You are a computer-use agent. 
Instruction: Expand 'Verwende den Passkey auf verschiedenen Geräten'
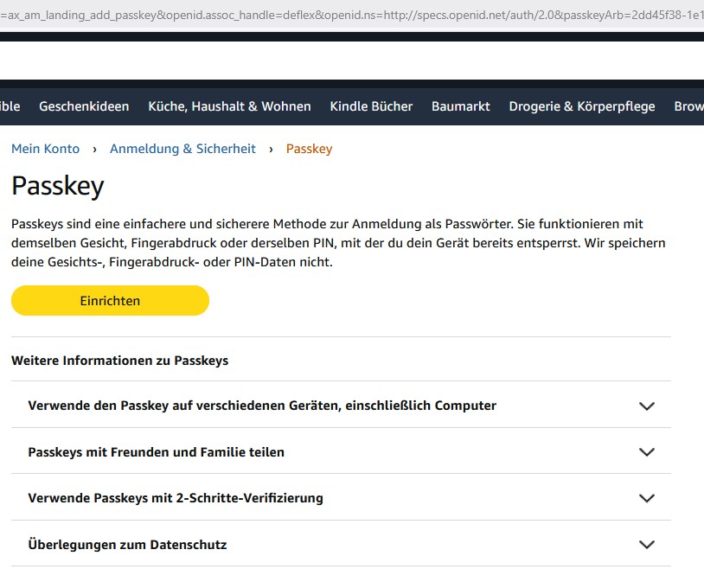pos(263,405)
